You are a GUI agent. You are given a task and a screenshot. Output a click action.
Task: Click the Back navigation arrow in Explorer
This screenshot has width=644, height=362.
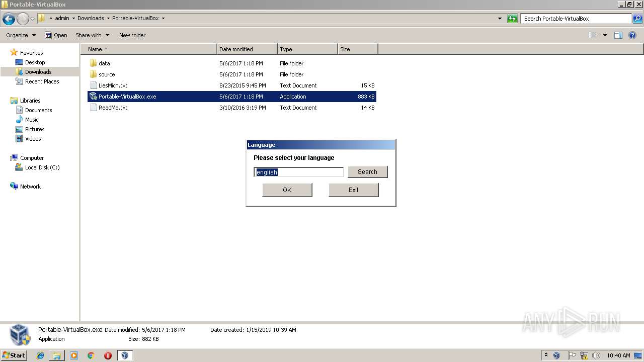[9, 19]
